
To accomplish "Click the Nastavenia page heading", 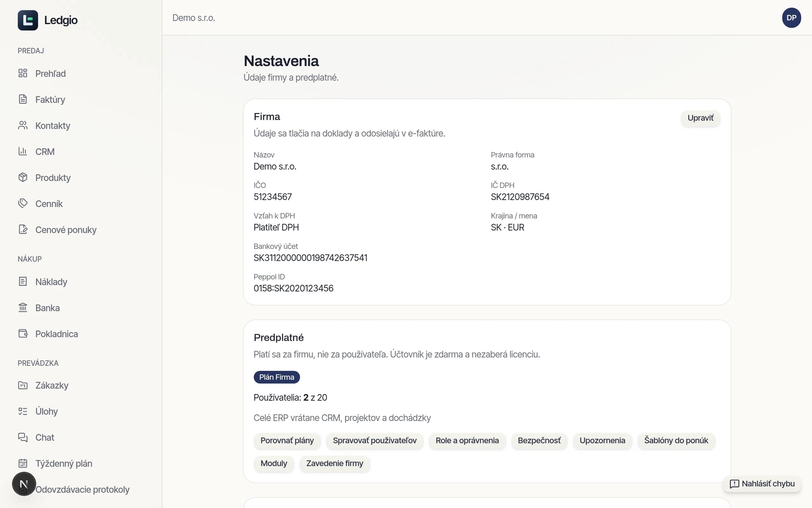I will pyautogui.click(x=281, y=61).
